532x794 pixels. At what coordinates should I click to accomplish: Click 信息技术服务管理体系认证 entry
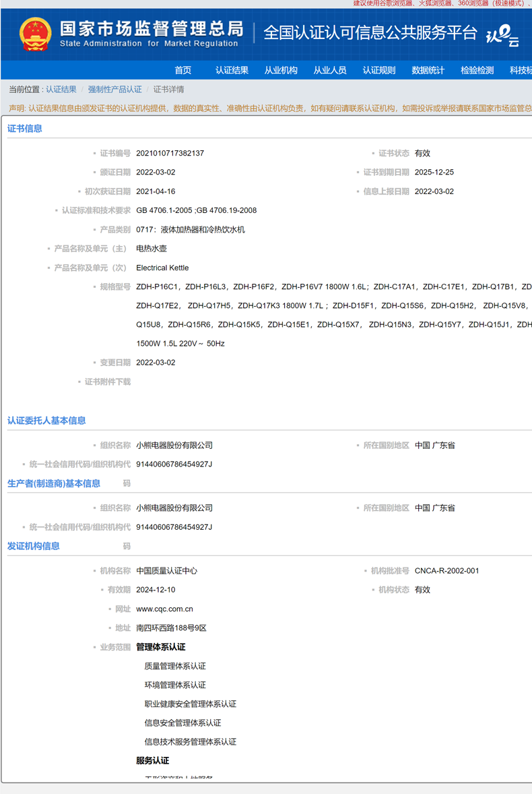pos(190,742)
